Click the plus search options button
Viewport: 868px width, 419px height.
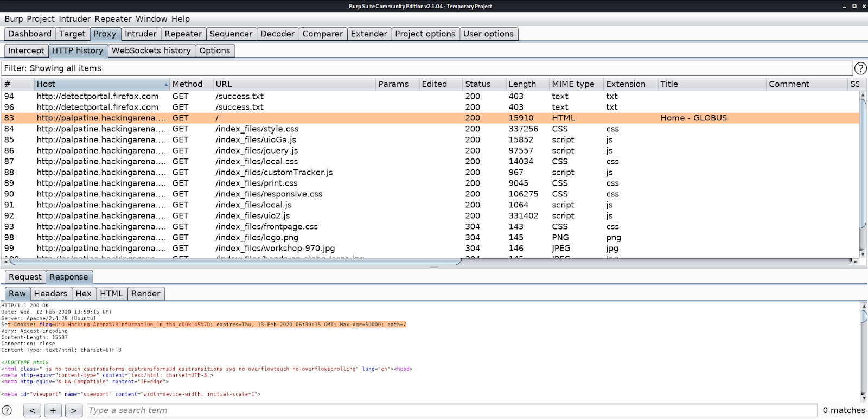pyautogui.click(x=53, y=410)
